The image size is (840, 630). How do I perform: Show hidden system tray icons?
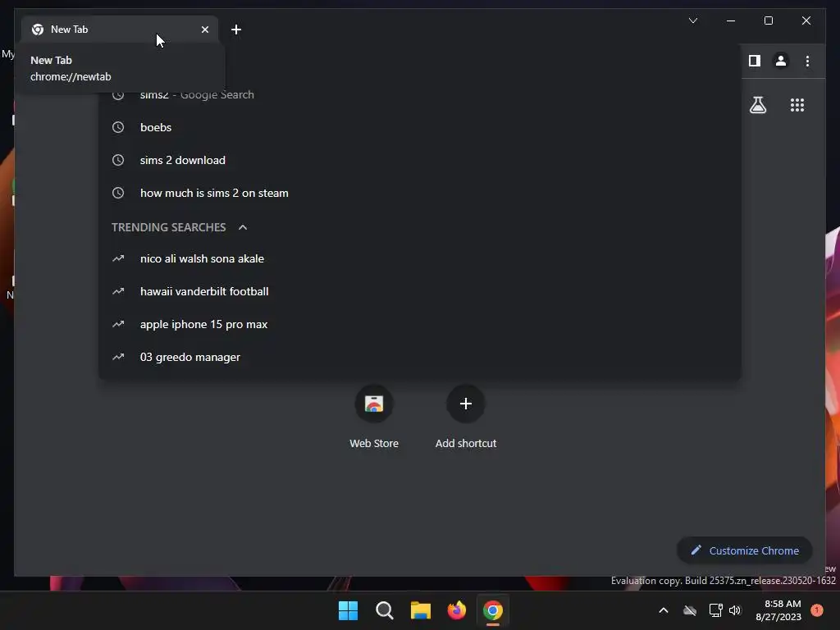pyautogui.click(x=663, y=610)
